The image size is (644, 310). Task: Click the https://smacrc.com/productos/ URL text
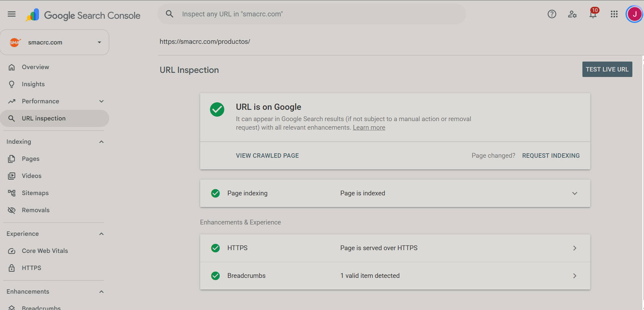pos(205,41)
